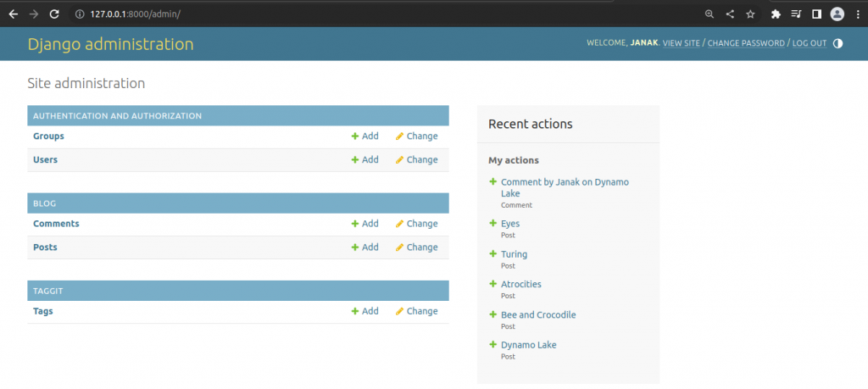Click the My actions subheading
The width and height of the screenshot is (868, 389).
coord(513,160)
